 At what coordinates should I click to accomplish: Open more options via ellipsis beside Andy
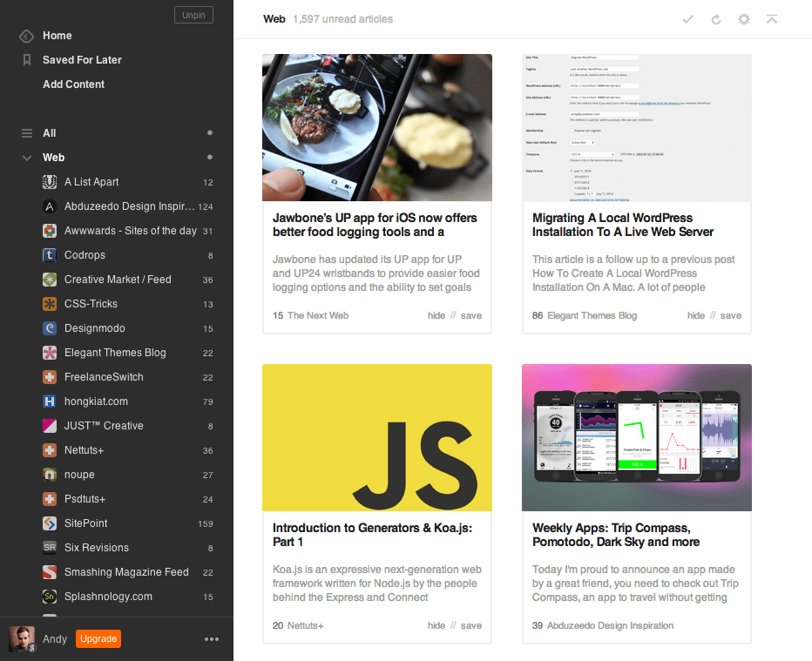[x=211, y=638]
